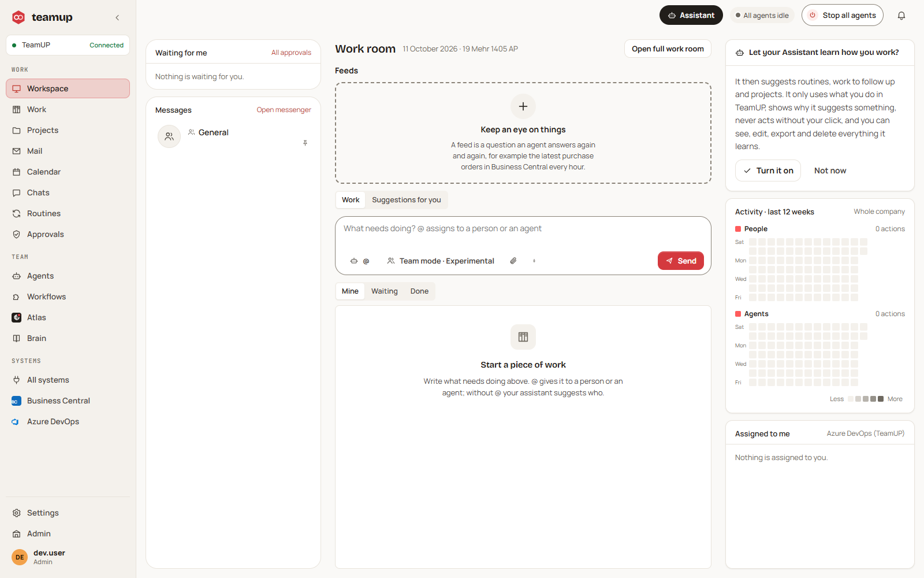Select the Mine tab

pos(350,291)
